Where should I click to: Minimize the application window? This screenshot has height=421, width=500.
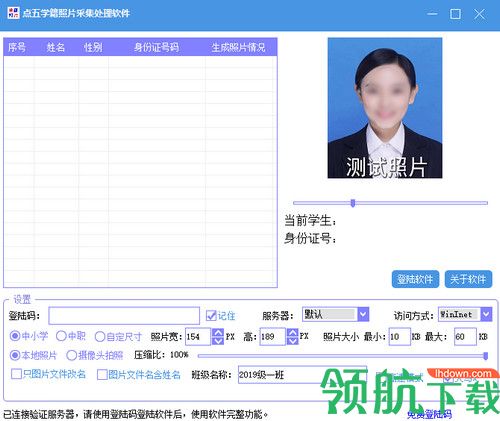click(432, 14)
